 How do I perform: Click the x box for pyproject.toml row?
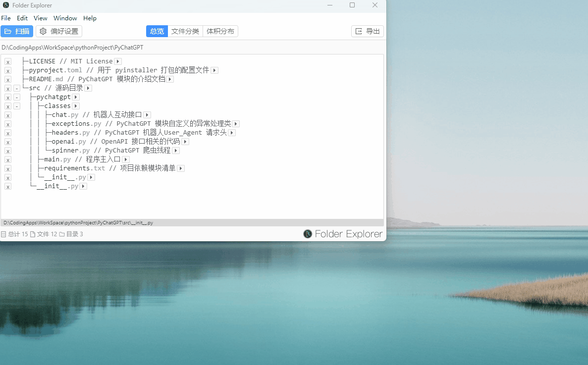(x=8, y=70)
